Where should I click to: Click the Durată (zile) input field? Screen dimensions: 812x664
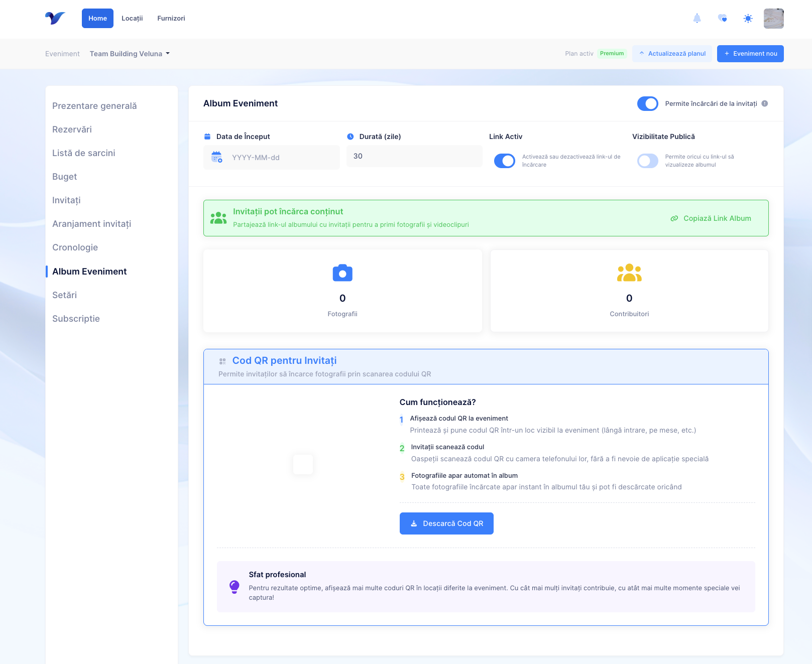(x=414, y=156)
